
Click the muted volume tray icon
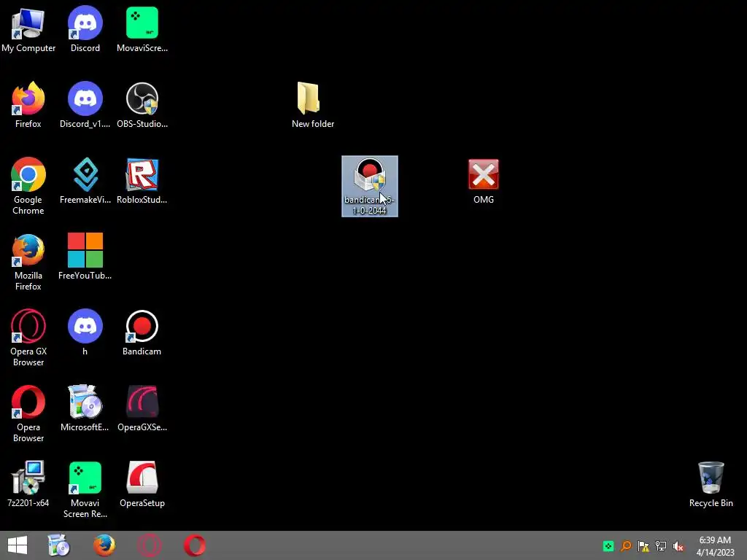[x=678, y=546]
